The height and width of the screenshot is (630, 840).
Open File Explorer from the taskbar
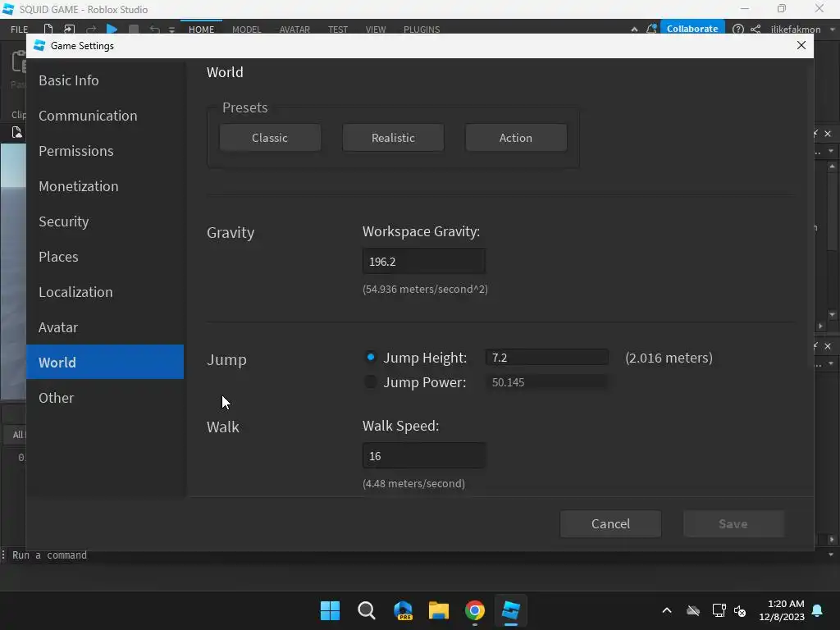pyautogui.click(x=439, y=610)
